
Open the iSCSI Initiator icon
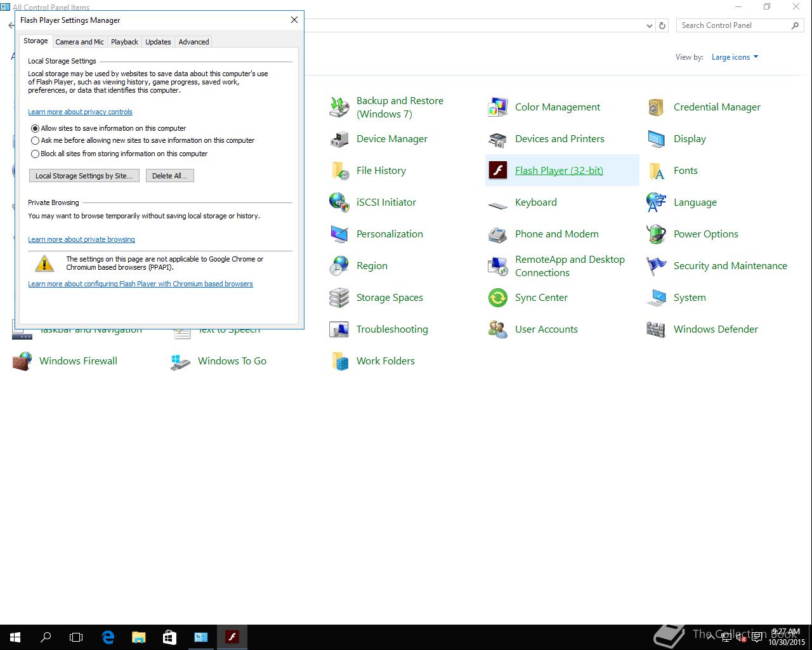[x=339, y=202]
